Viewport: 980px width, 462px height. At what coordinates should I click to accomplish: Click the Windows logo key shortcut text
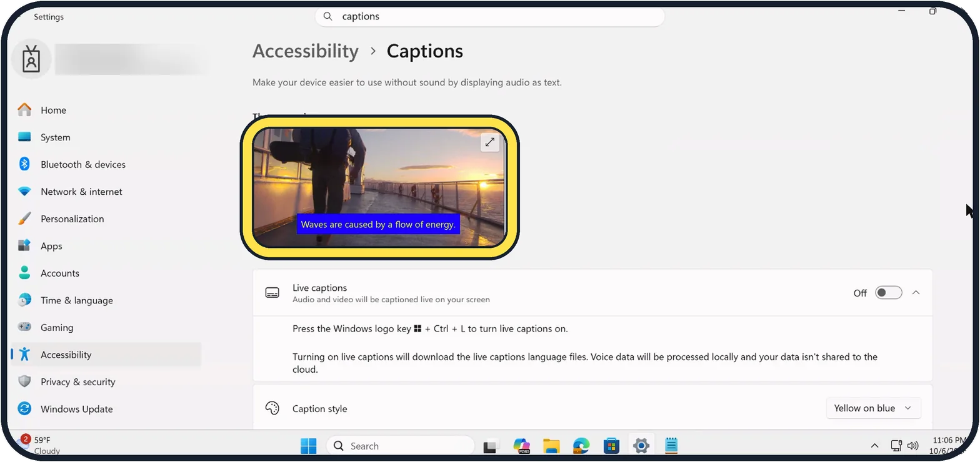(430, 328)
